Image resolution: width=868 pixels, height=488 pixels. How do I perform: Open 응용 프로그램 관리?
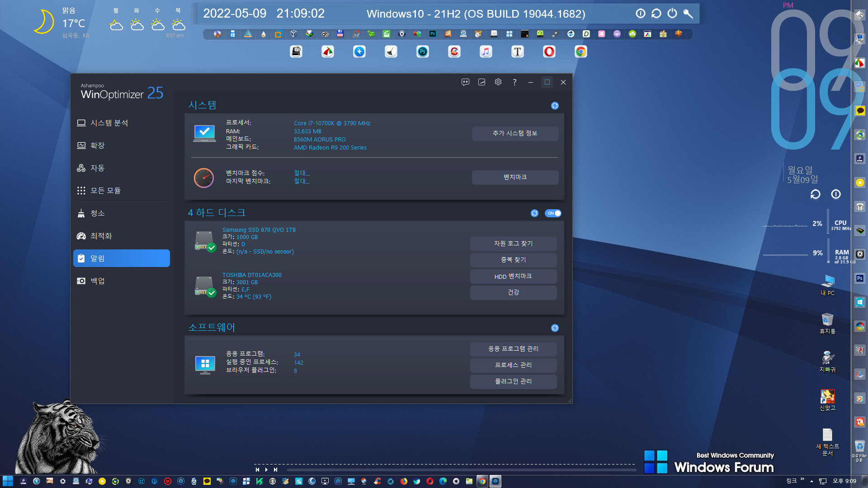point(513,349)
